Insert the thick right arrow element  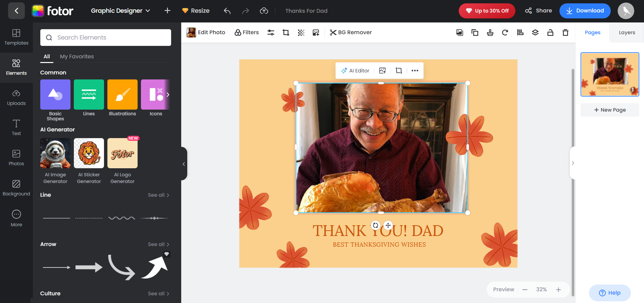[89, 267]
